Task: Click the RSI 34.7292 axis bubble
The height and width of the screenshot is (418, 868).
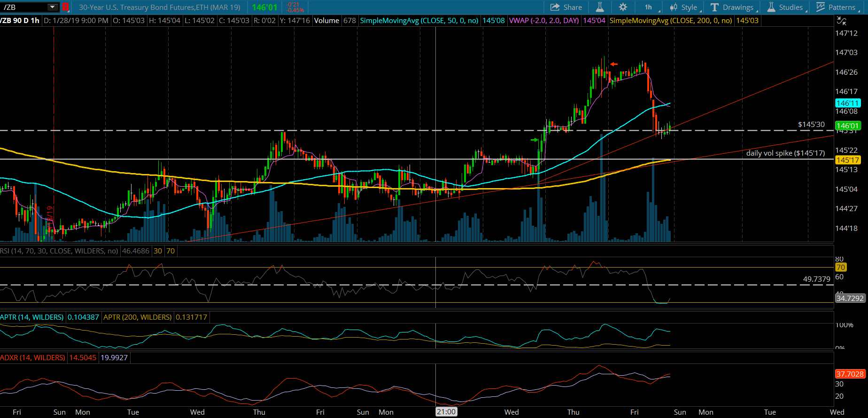Action: click(x=850, y=299)
